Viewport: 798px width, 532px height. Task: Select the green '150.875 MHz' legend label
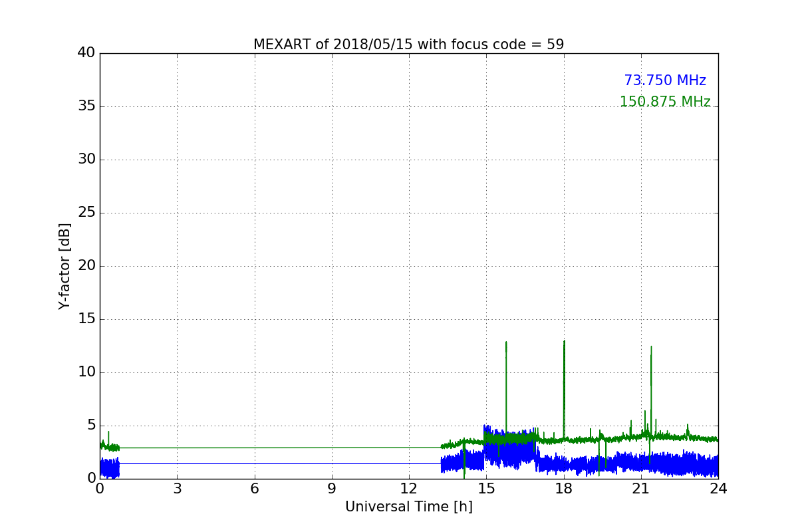(665, 102)
